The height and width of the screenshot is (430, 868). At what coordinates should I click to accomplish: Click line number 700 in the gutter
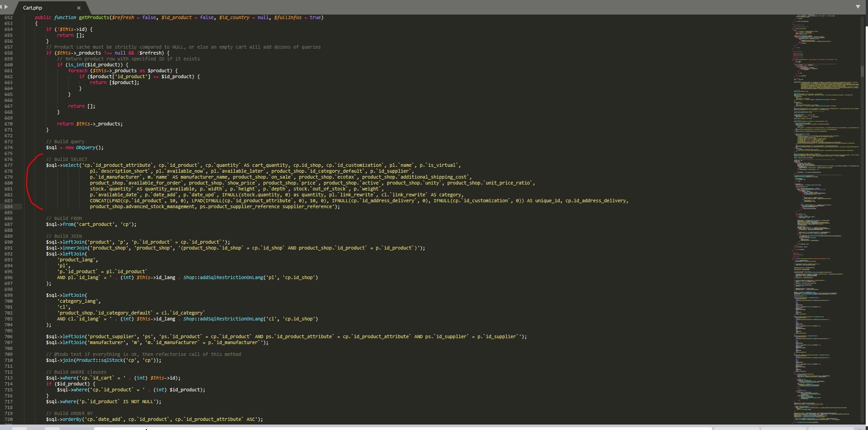coord(9,301)
